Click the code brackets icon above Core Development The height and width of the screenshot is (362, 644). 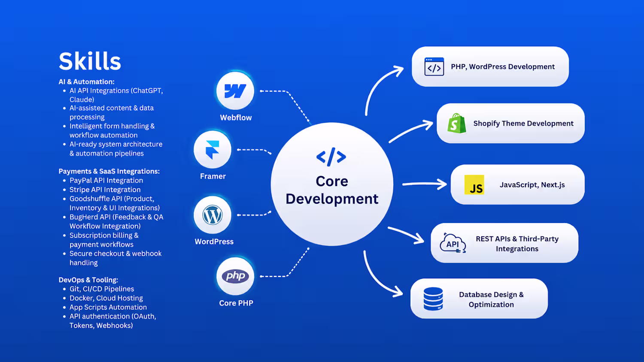(331, 157)
